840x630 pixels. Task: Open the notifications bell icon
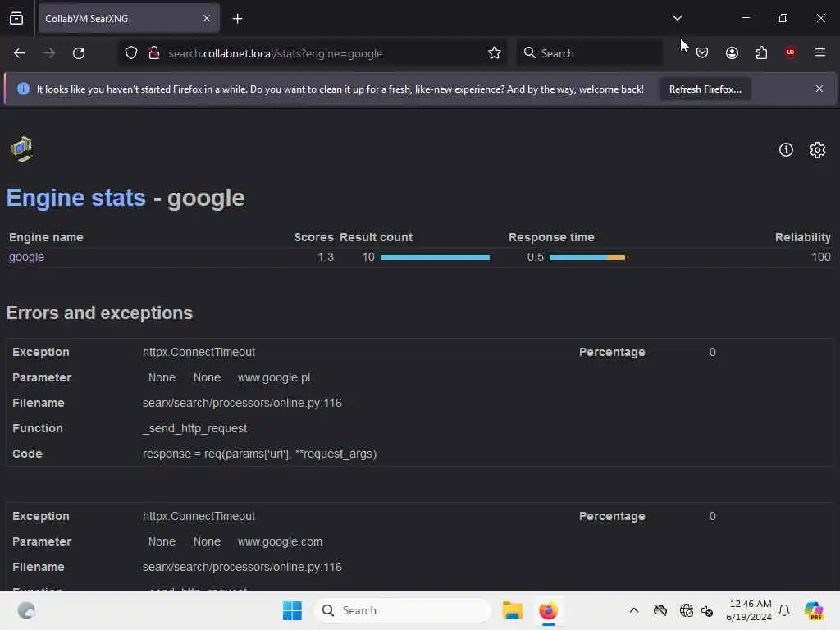pyautogui.click(x=784, y=610)
